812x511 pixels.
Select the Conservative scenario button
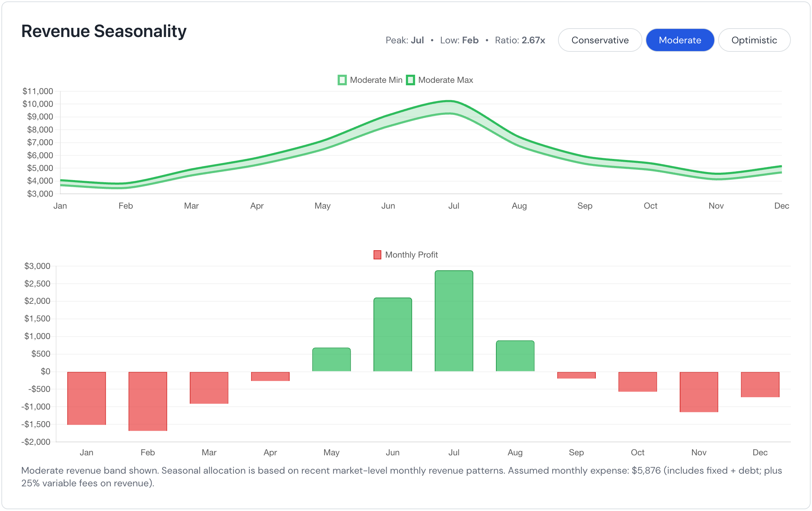(x=600, y=40)
